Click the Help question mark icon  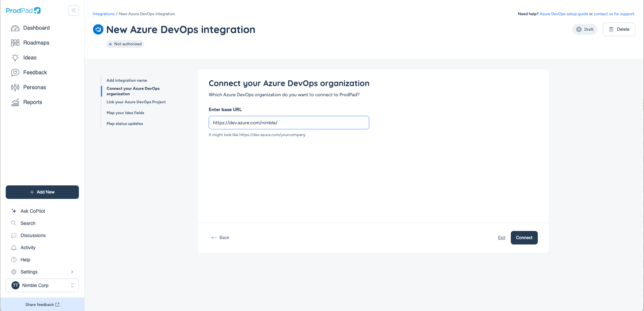14,260
